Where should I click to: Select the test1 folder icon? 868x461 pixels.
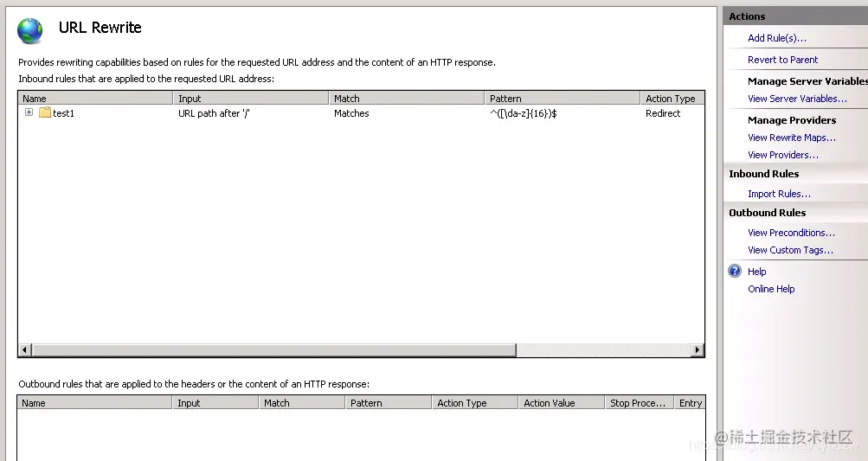tap(45, 112)
